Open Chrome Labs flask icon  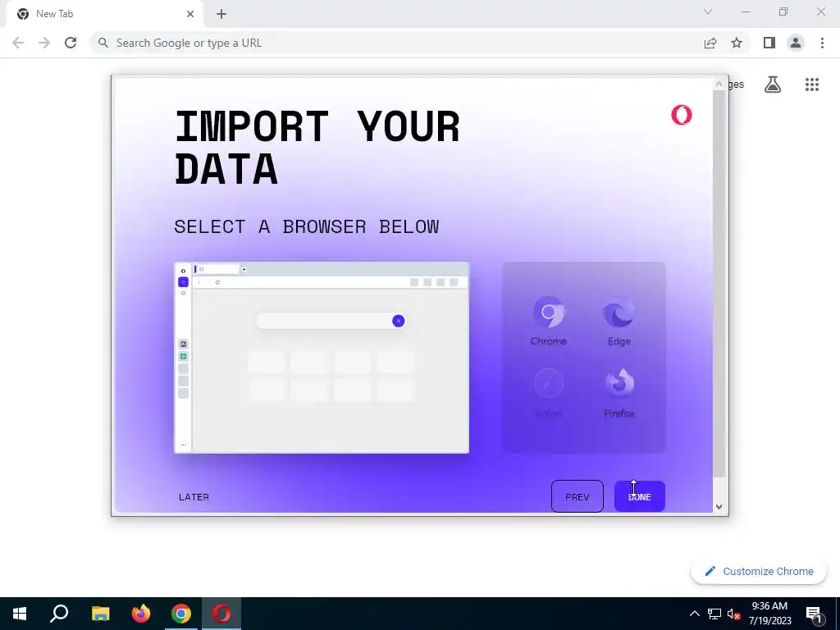coord(773,84)
